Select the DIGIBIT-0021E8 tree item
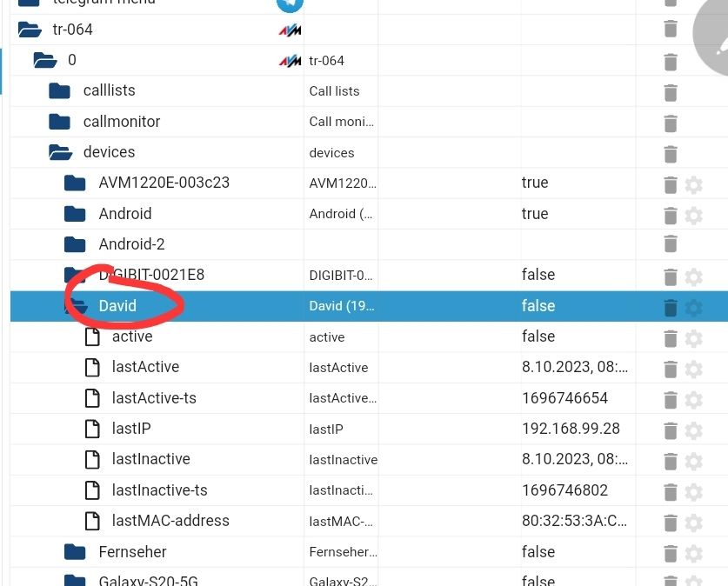 (151, 275)
